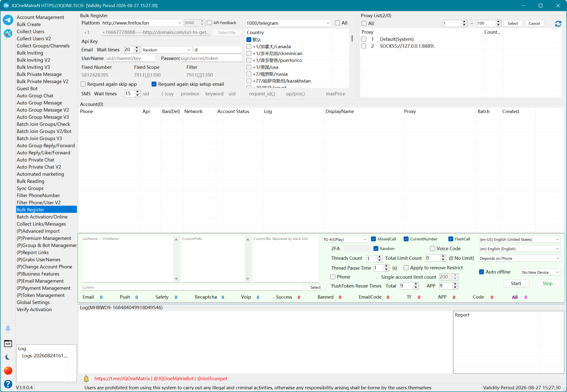The height and width of the screenshot is (392, 567).
Task: Check Apply to remove Restrict
Action: [x=406, y=268]
